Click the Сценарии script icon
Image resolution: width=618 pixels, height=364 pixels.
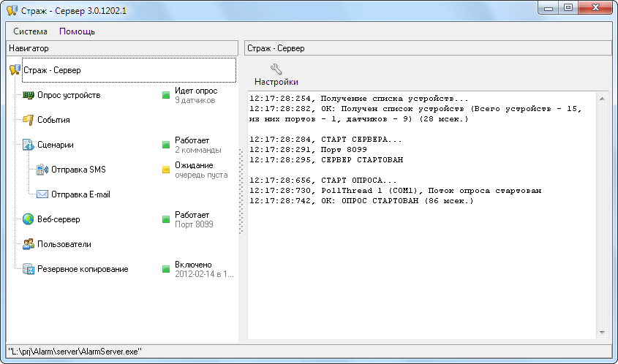coord(29,145)
